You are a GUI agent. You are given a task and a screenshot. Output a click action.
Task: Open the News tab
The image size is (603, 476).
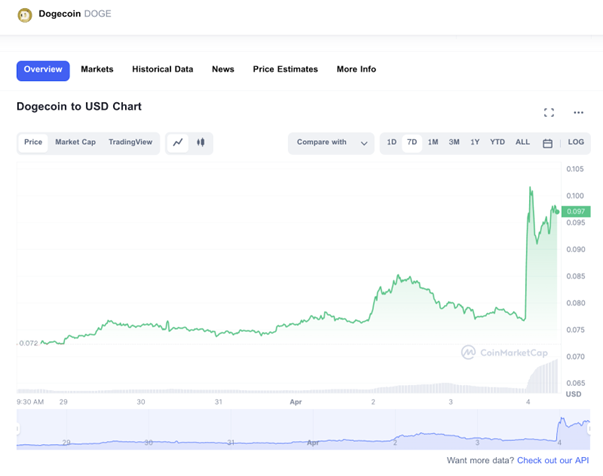pos(223,69)
